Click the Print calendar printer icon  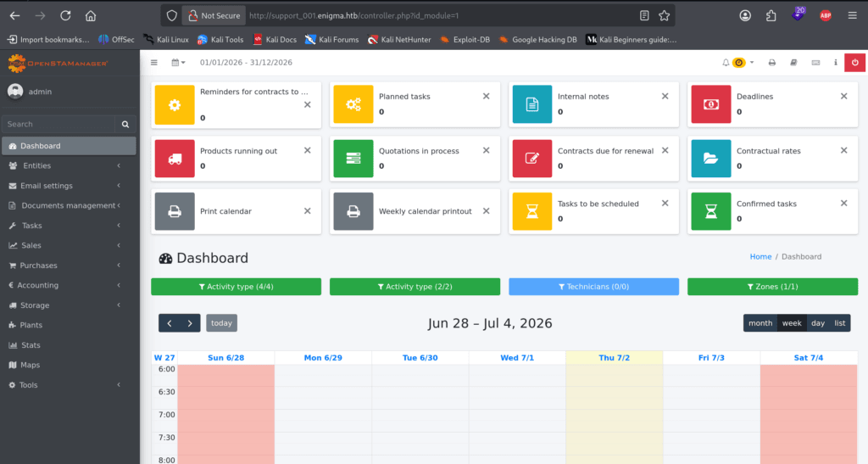[175, 211]
